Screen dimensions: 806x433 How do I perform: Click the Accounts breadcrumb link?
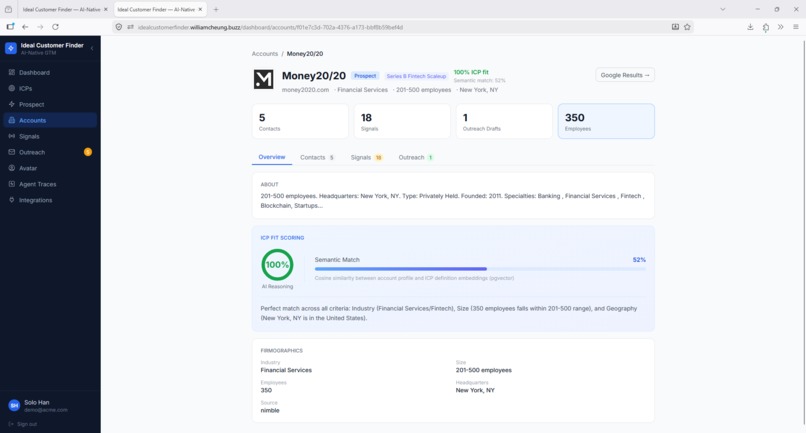(x=265, y=53)
